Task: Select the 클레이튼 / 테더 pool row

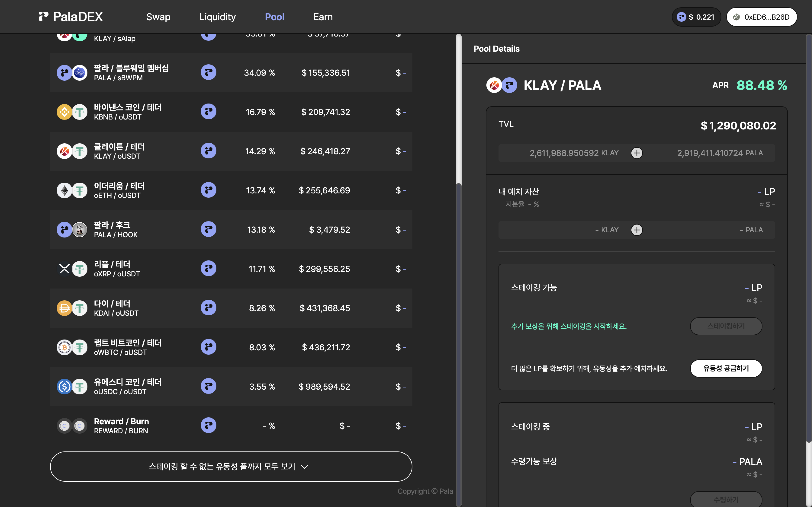Action: [231, 151]
